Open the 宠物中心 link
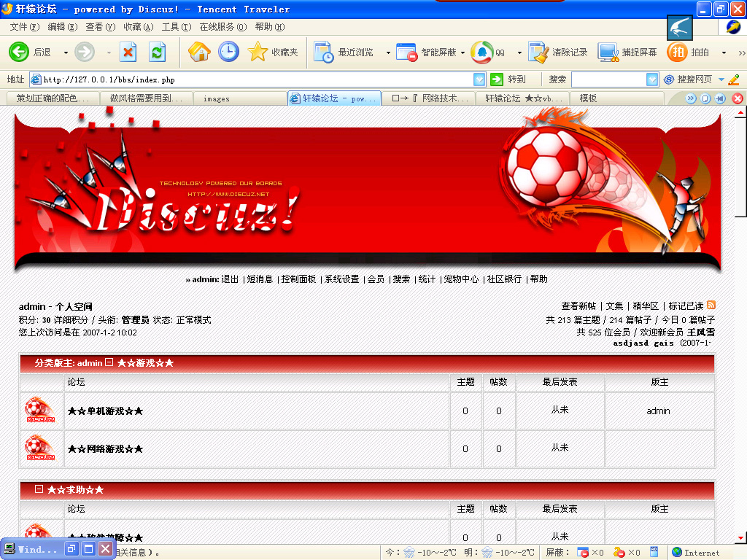The height and width of the screenshot is (560, 747). [461, 279]
